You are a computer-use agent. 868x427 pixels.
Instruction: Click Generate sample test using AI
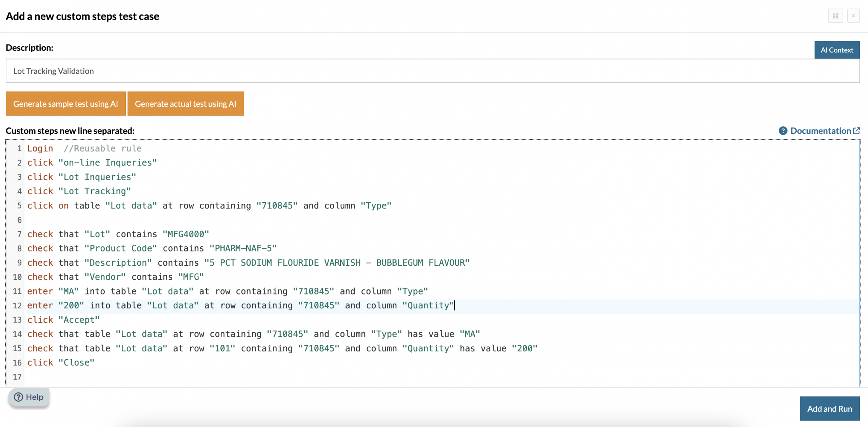66,104
